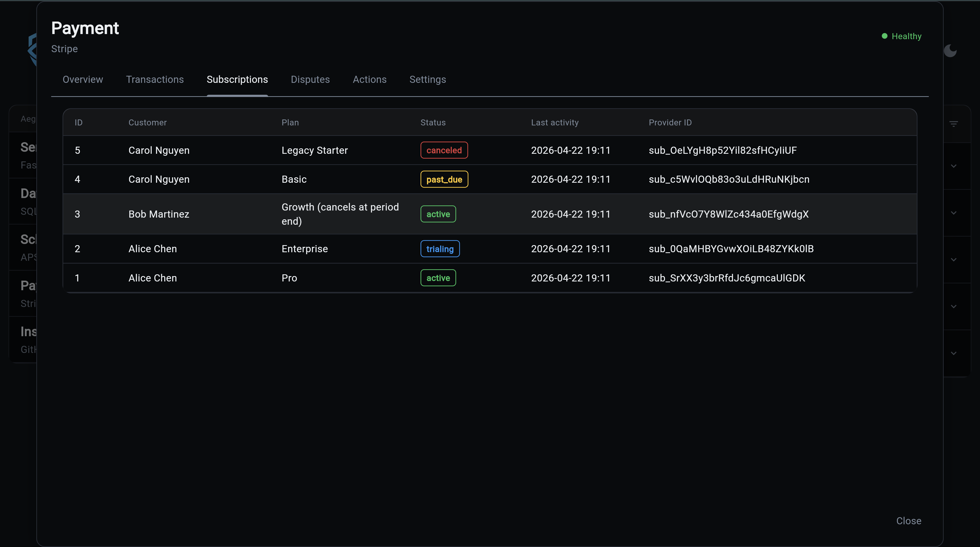Click the Customer column header
The height and width of the screenshot is (547, 980).
(147, 123)
